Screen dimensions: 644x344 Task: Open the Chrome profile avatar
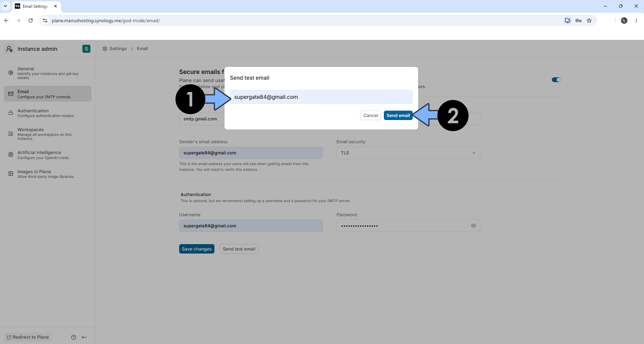point(624,21)
